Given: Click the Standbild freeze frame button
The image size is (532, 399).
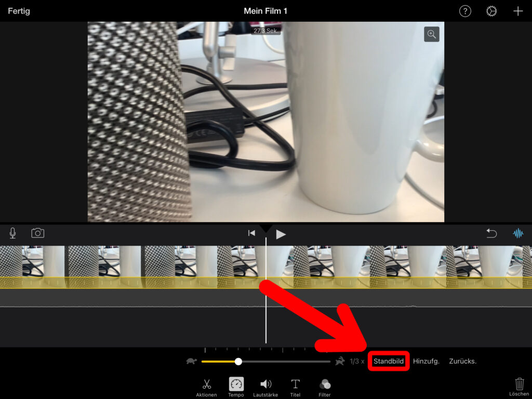Looking at the screenshot, I should (389, 361).
